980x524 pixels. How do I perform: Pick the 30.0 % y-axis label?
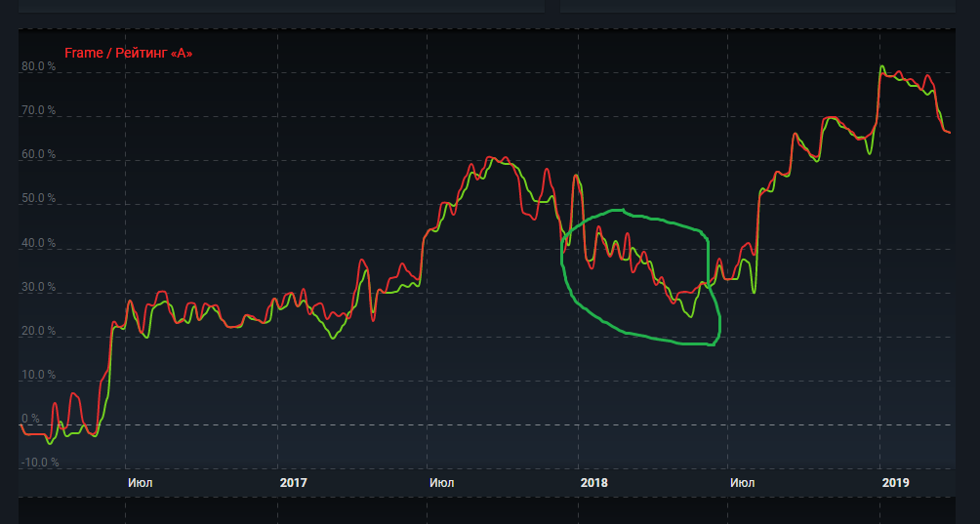point(39,288)
